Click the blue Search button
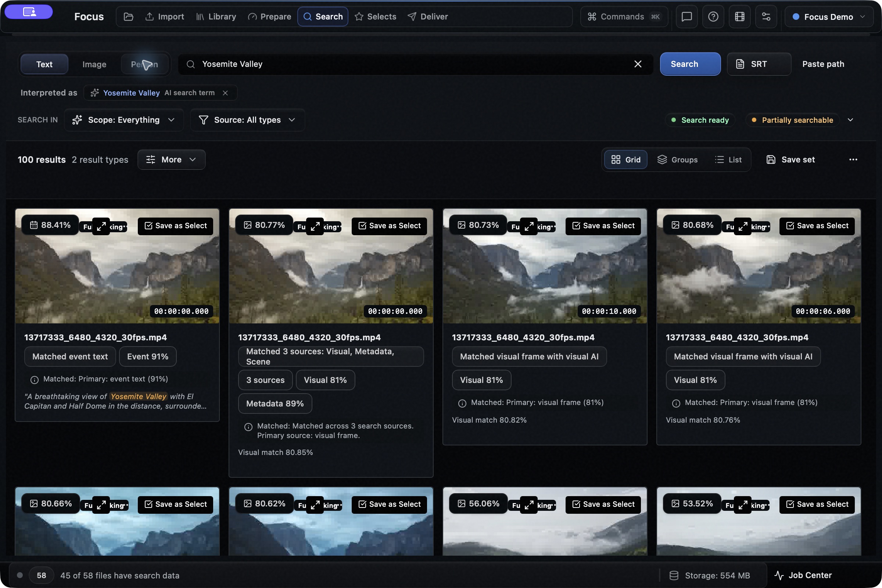Image resolution: width=882 pixels, height=588 pixels. 690,64
